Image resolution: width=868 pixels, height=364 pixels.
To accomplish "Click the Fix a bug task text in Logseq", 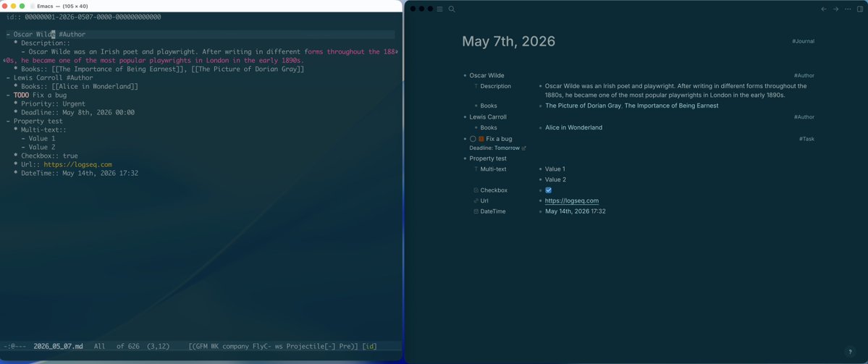I will 499,139.
